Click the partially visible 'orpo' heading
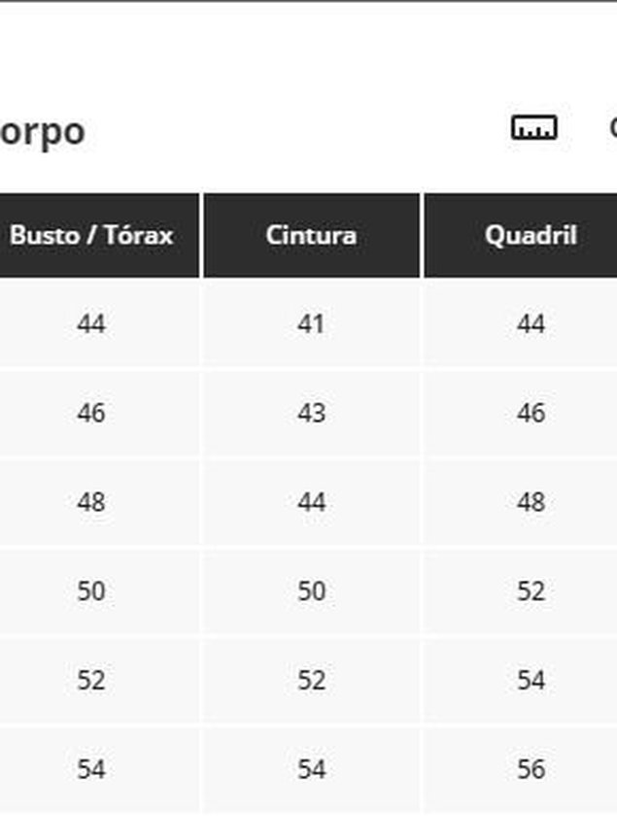The image size is (617, 840). (43, 132)
